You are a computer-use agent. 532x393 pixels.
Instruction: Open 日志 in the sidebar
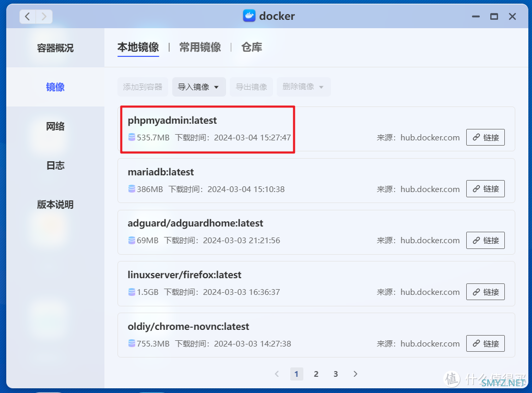(x=55, y=165)
